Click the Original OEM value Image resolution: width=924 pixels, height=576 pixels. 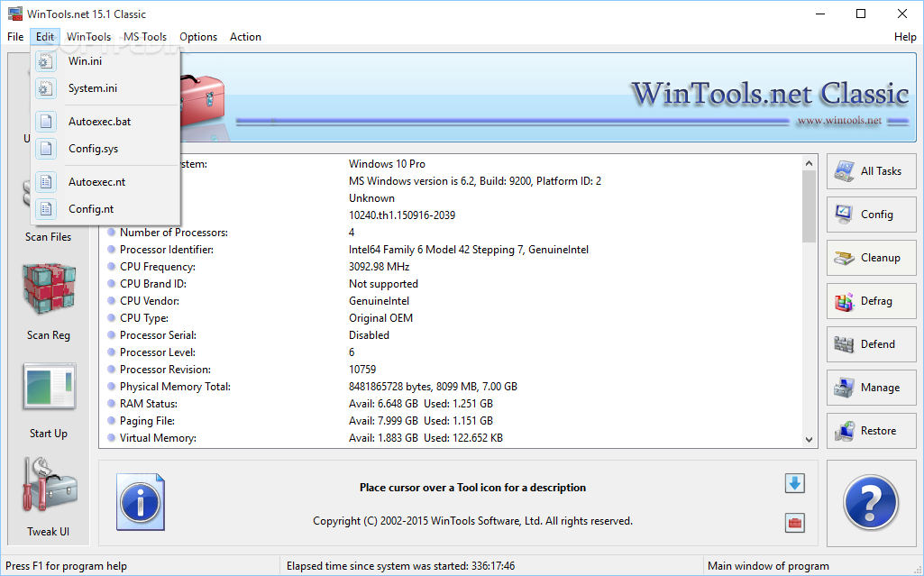coord(380,318)
